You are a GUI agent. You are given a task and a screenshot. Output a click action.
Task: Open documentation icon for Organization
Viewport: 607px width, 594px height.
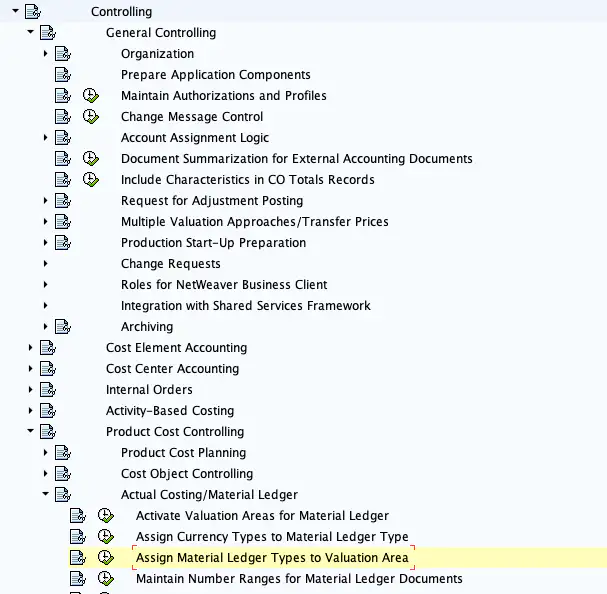pos(63,53)
